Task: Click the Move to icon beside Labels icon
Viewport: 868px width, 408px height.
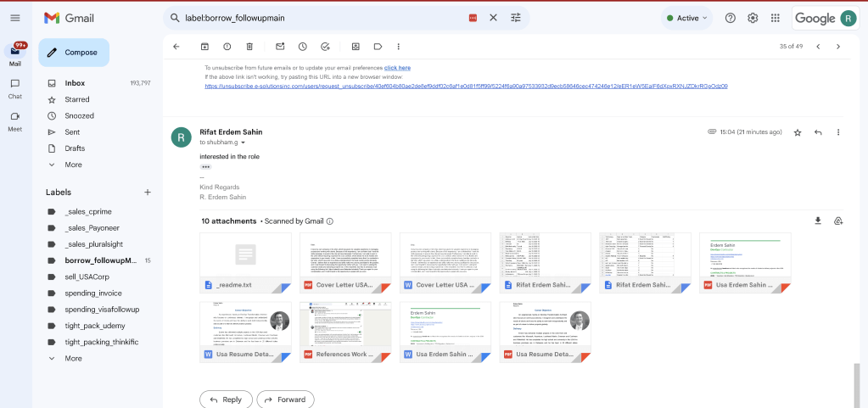Action: [x=356, y=47]
